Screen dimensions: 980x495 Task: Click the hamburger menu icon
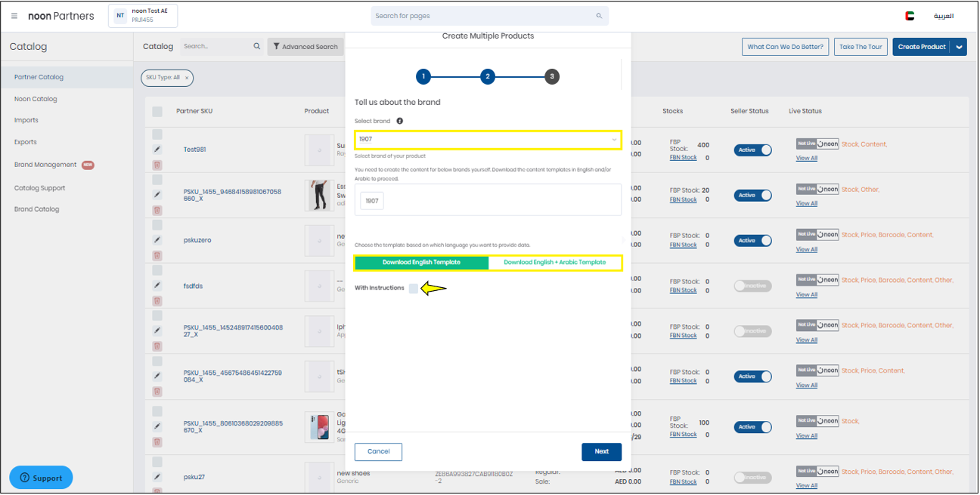click(14, 16)
